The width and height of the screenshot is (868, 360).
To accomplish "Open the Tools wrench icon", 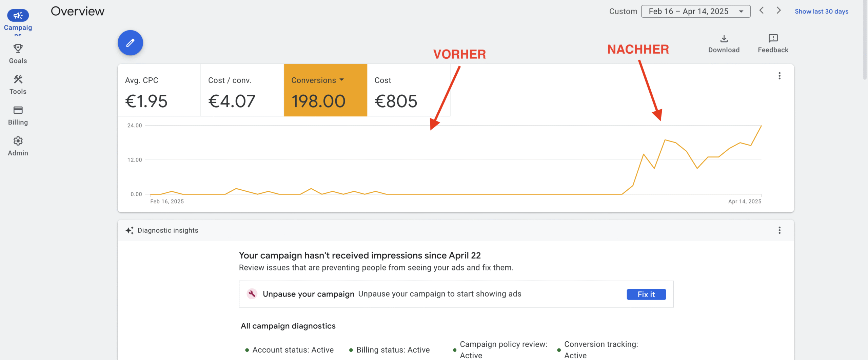I will (18, 79).
